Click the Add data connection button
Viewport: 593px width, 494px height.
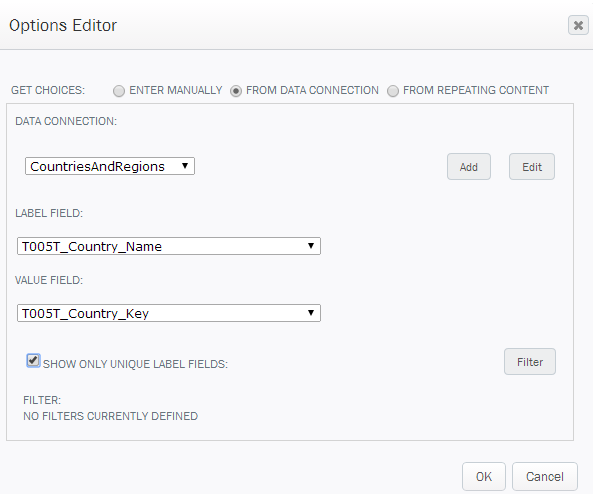(469, 167)
